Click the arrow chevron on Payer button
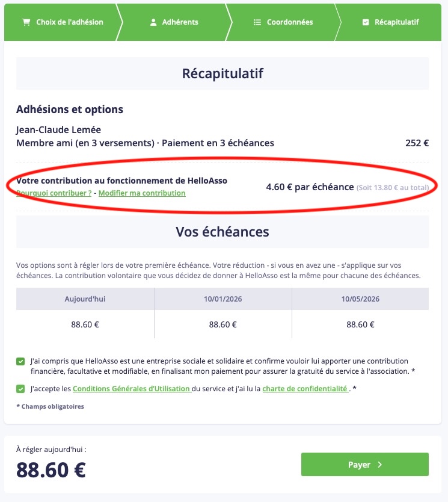This screenshot has height=502, width=448. [379, 465]
